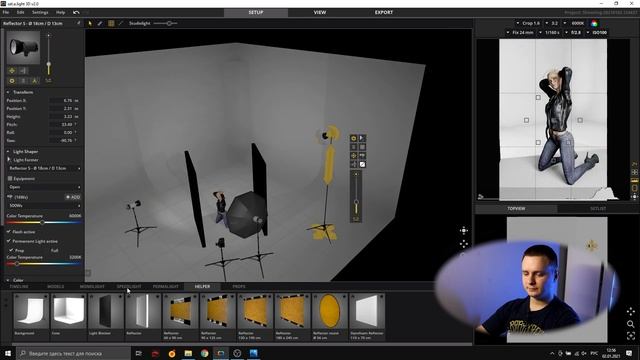Select the Reflector round thumbnail

(329, 311)
